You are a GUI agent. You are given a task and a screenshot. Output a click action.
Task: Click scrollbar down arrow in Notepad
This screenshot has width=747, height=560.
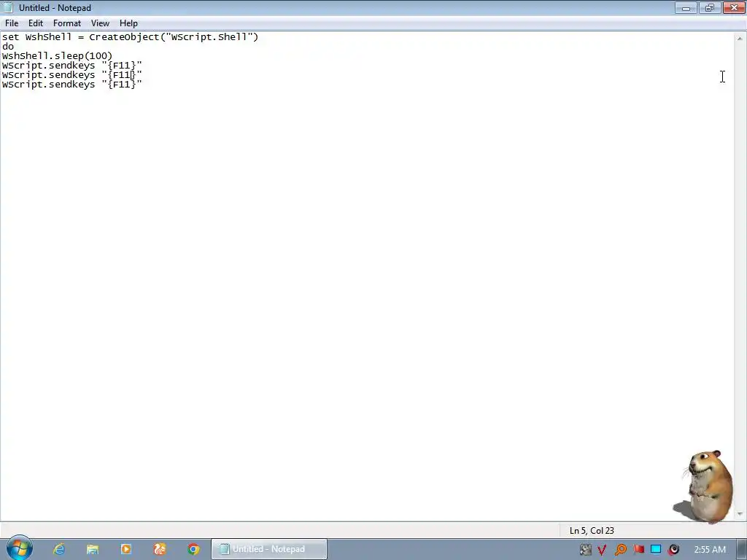click(x=740, y=514)
